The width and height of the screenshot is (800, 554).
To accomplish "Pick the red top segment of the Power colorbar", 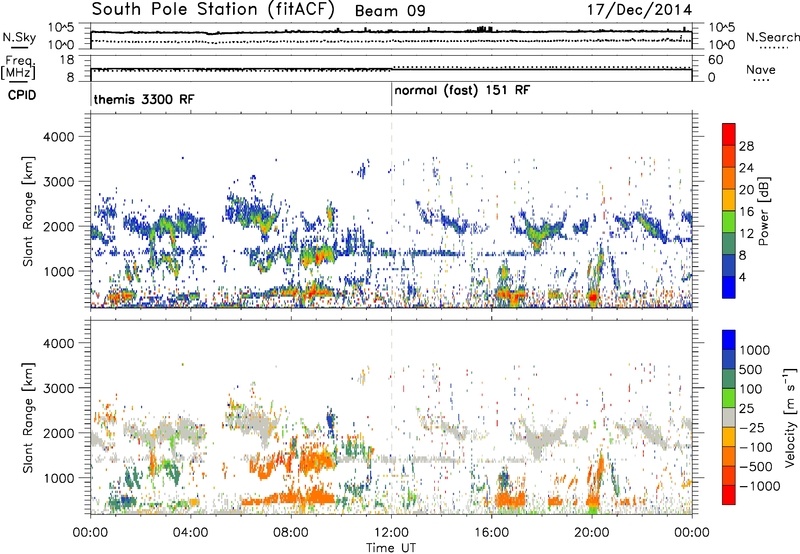I will [729, 134].
